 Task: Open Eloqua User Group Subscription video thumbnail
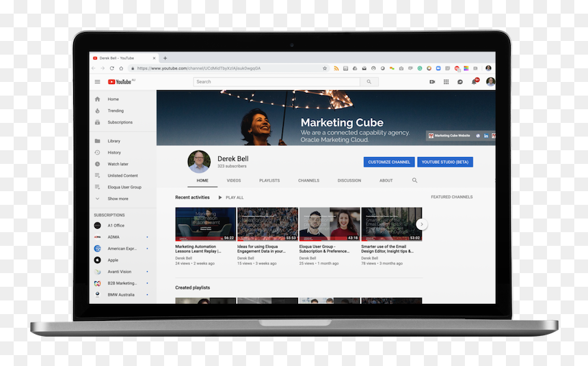click(330, 224)
